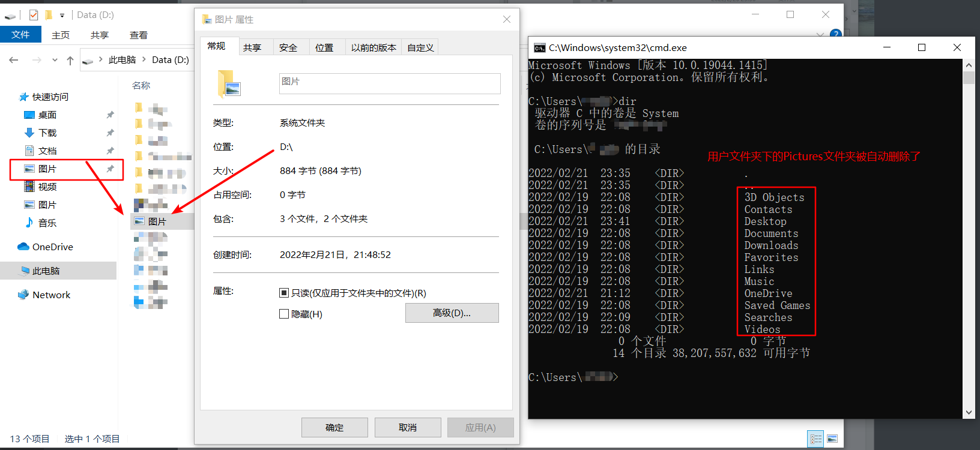Viewport: 980px width, 450px height.
Task: Click the up arrow of cmd scrollbar
Action: (x=969, y=64)
